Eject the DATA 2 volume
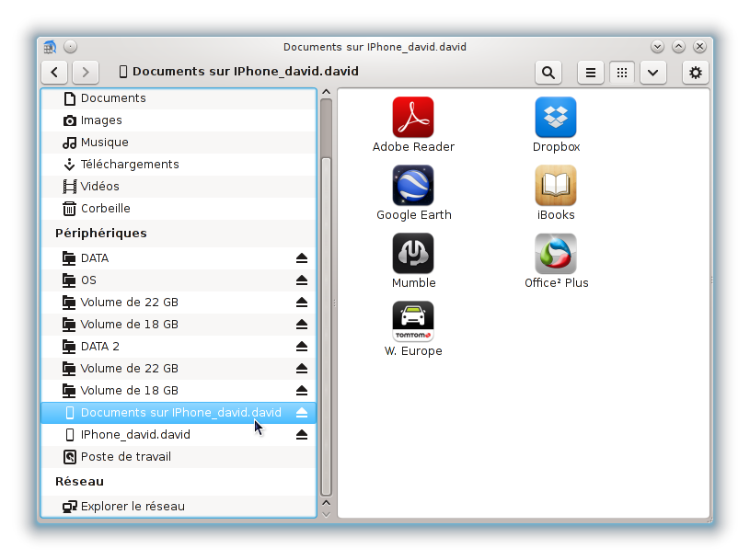 301,347
